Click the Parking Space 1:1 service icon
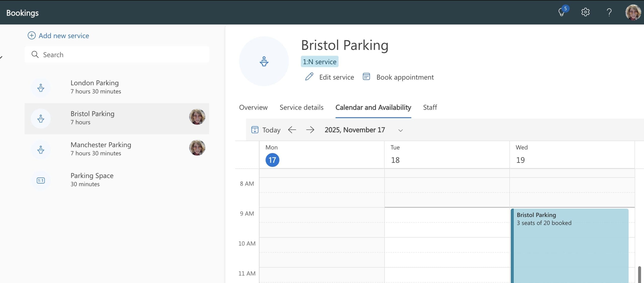This screenshot has width=644, height=283. point(41,180)
